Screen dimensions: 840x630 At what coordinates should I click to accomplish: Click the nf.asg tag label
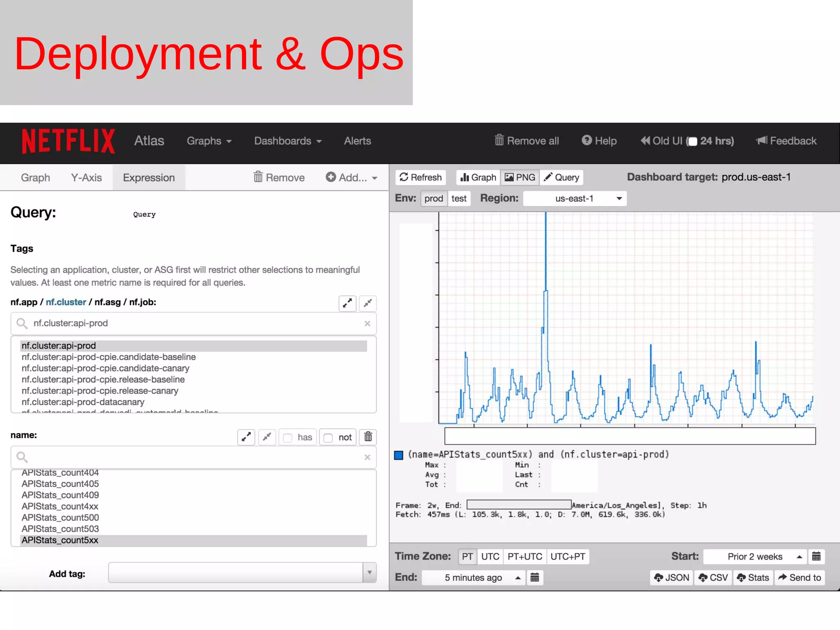click(x=107, y=302)
